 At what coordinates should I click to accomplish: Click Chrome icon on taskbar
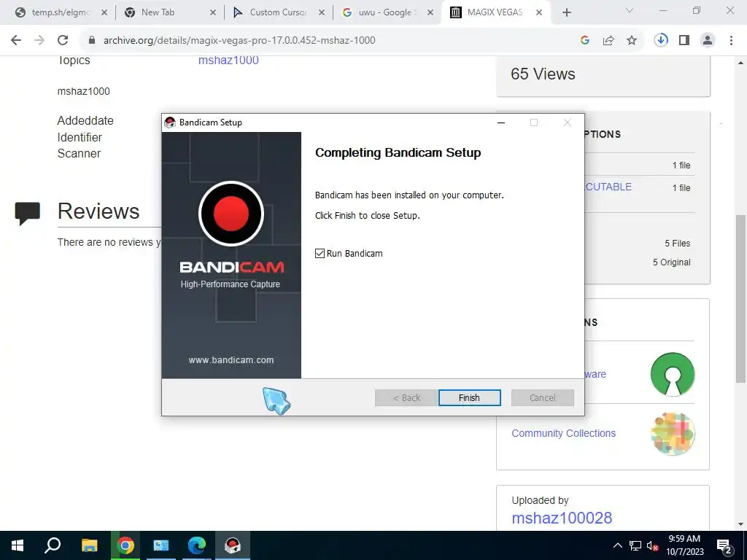tap(125, 545)
